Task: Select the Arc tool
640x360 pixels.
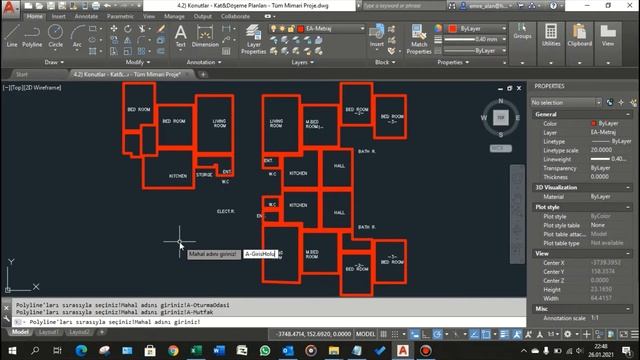Action: (x=77, y=36)
